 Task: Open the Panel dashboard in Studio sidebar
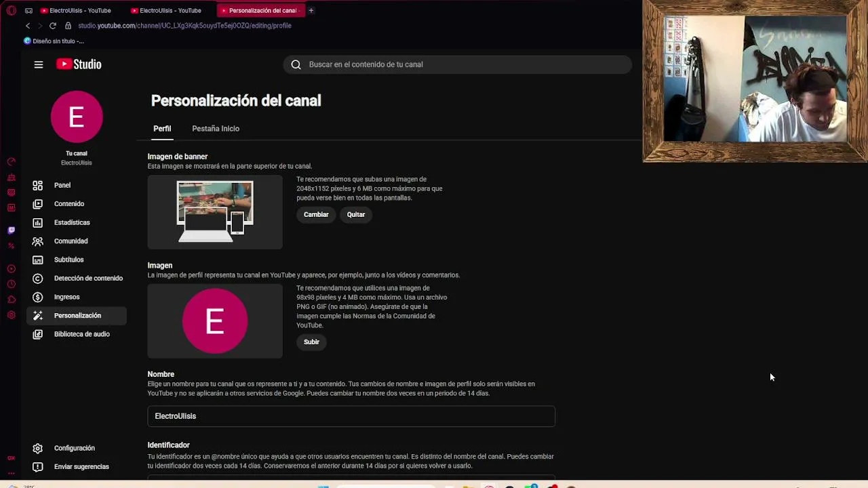click(x=77, y=185)
